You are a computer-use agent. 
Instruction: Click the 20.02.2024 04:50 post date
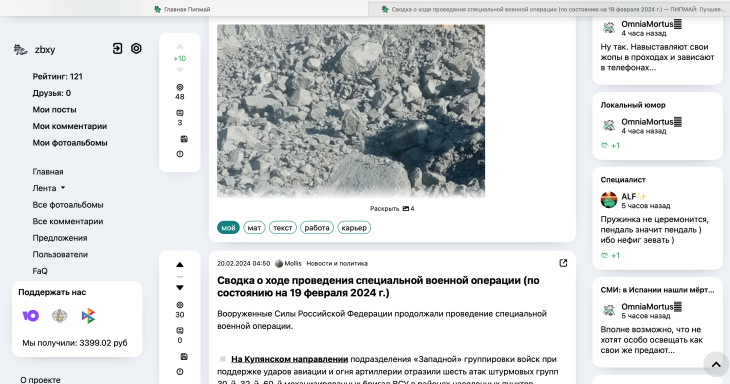pyautogui.click(x=243, y=263)
